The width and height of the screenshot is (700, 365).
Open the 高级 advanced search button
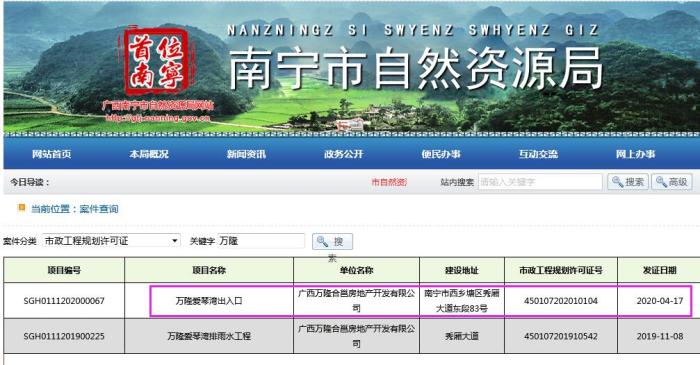[672, 182]
